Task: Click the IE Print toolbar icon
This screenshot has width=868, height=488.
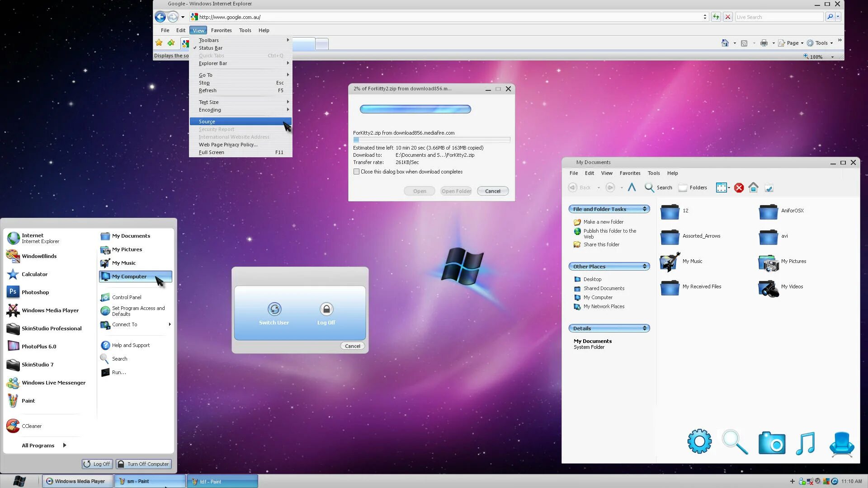Action: [x=764, y=43]
